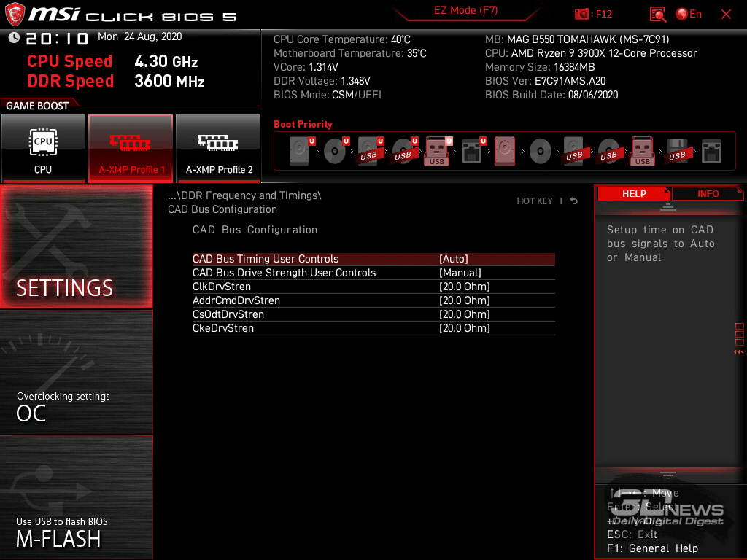Click the MB MAG B550 TOMAHAWK line

pos(577,39)
